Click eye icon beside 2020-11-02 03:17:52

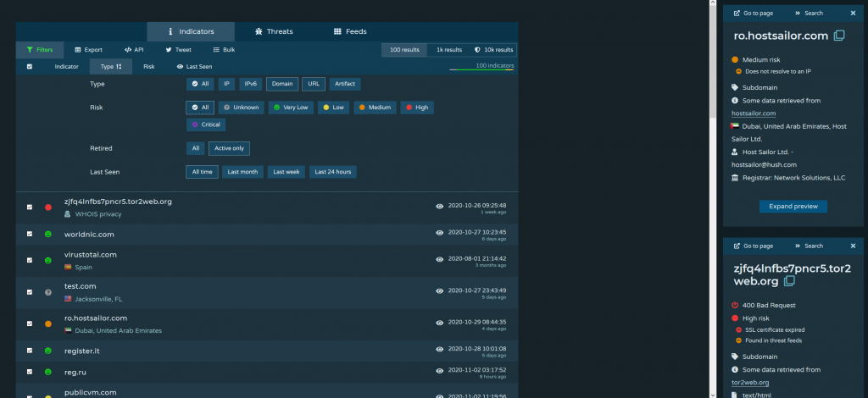pyautogui.click(x=440, y=370)
